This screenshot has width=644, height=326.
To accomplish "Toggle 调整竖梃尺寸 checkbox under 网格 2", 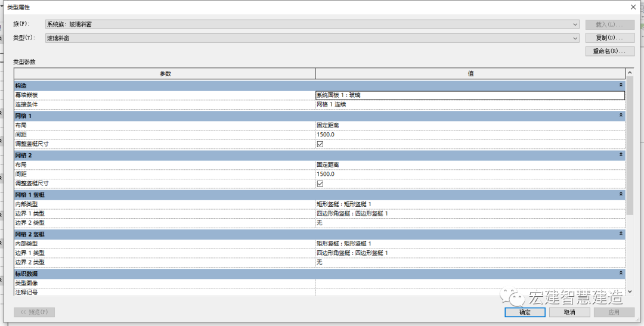I will coord(320,184).
